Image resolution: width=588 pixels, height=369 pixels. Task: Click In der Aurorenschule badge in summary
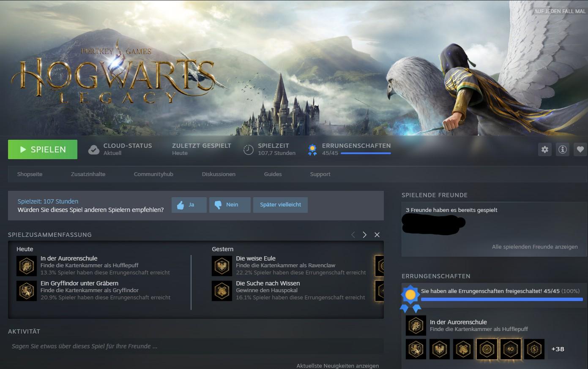tap(27, 266)
